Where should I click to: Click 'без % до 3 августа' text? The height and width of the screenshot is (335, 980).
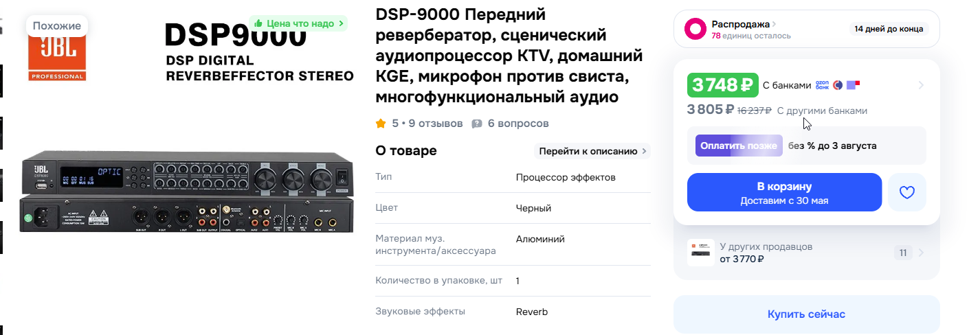click(832, 146)
